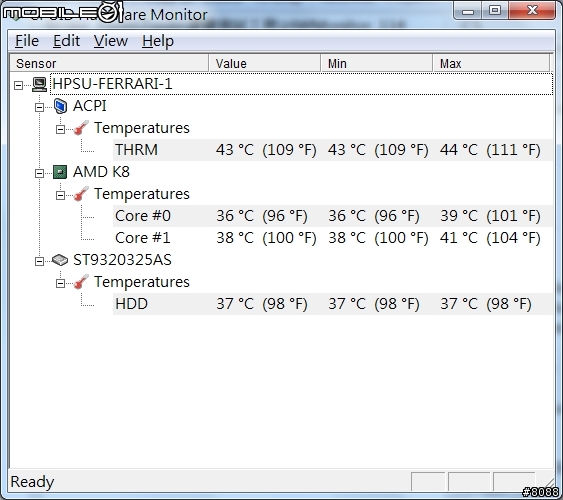
Task: Close the Hardware Monitor window
Action: (x=532, y=11)
